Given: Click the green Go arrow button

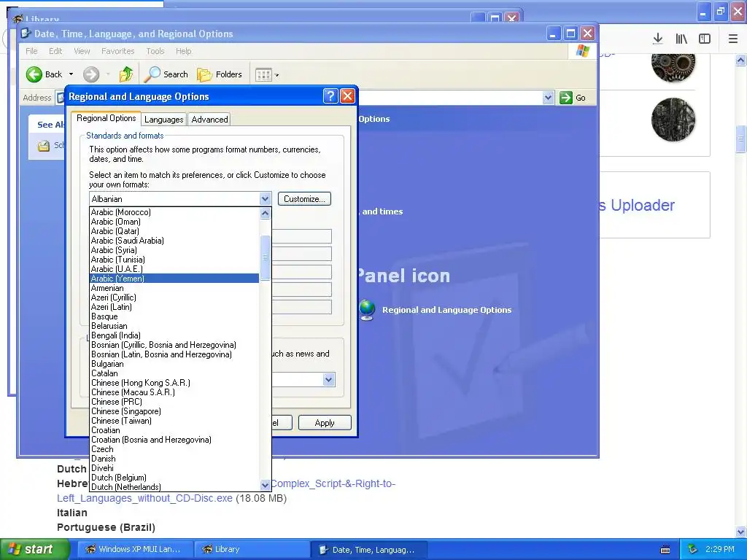Looking at the screenshot, I should pyautogui.click(x=566, y=98).
